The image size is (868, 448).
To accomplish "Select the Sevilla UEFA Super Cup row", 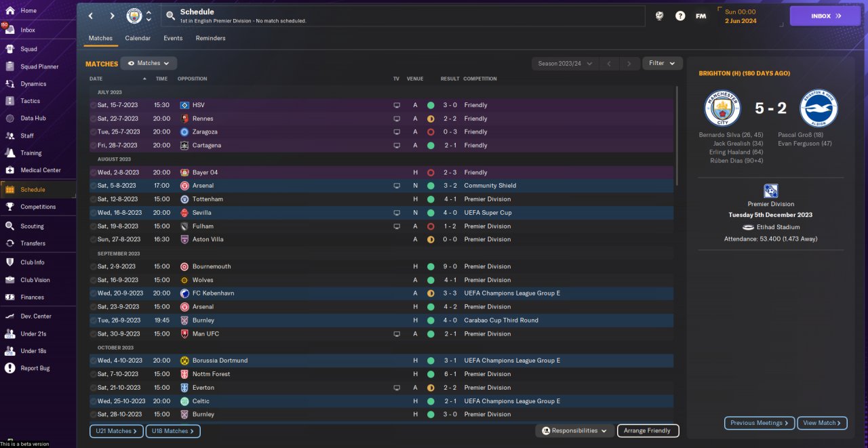I will click(382, 213).
